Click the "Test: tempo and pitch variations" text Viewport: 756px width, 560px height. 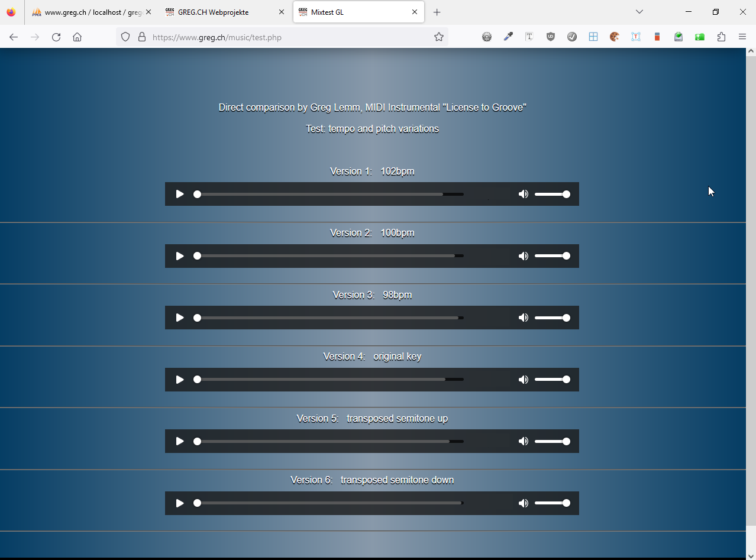click(372, 129)
